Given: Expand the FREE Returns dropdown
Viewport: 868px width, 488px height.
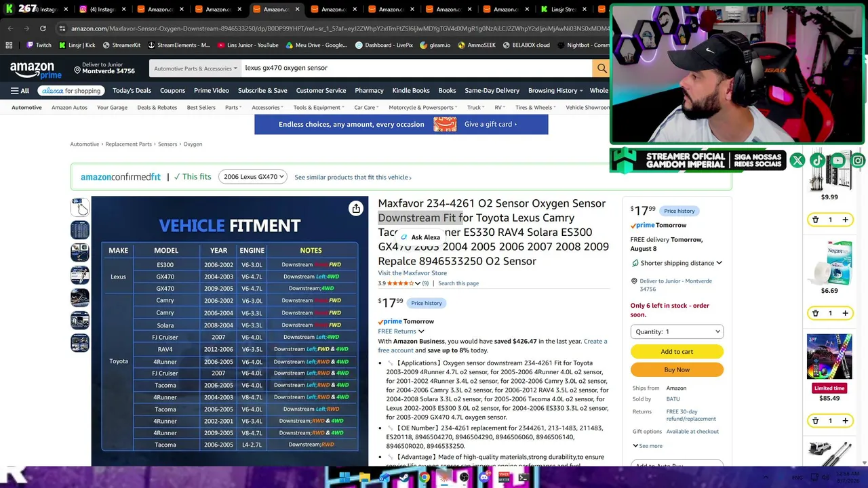Looking at the screenshot, I should [401, 331].
